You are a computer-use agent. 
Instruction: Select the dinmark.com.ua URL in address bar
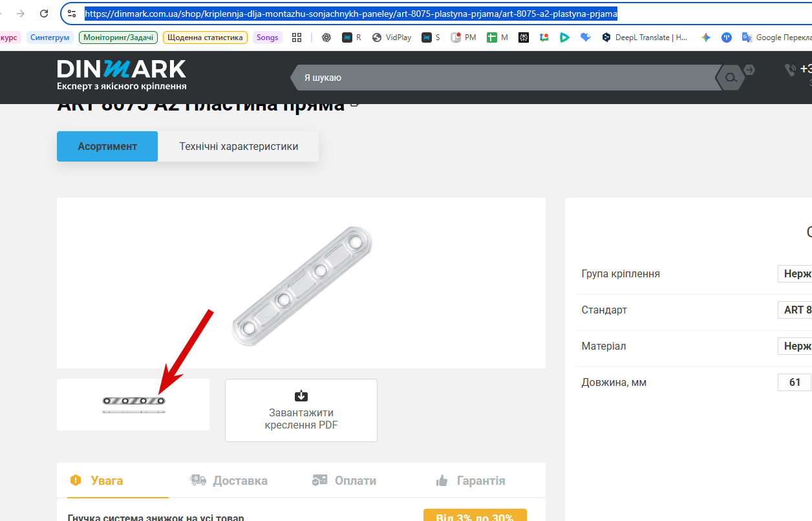click(x=351, y=14)
